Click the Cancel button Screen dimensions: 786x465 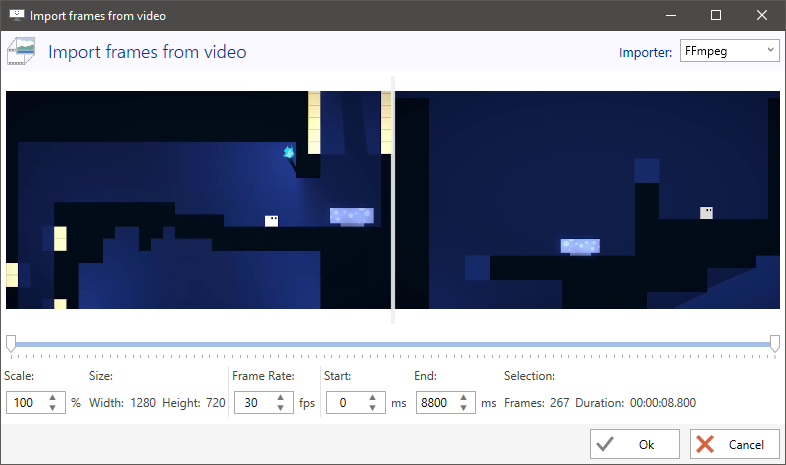point(734,444)
